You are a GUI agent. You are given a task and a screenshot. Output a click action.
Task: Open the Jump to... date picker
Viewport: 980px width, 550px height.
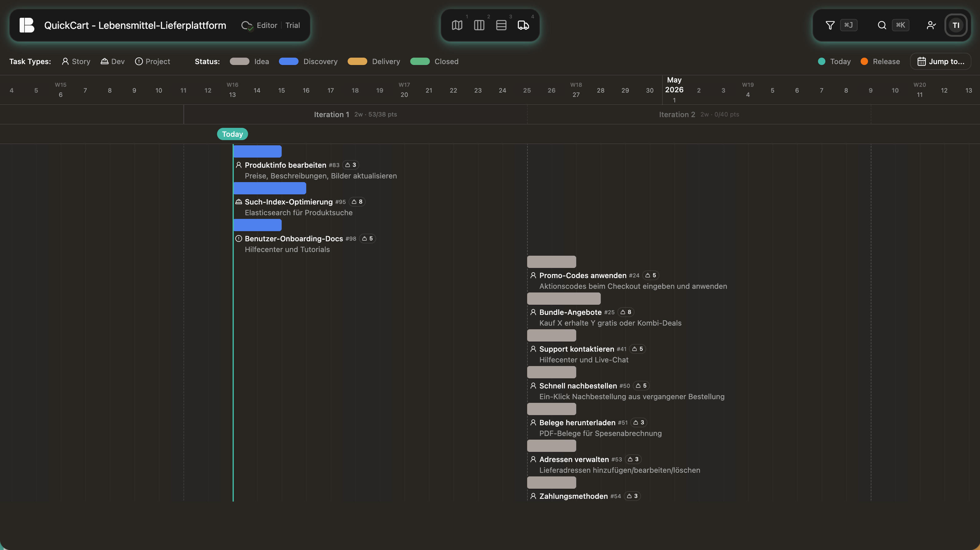[x=940, y=61]
